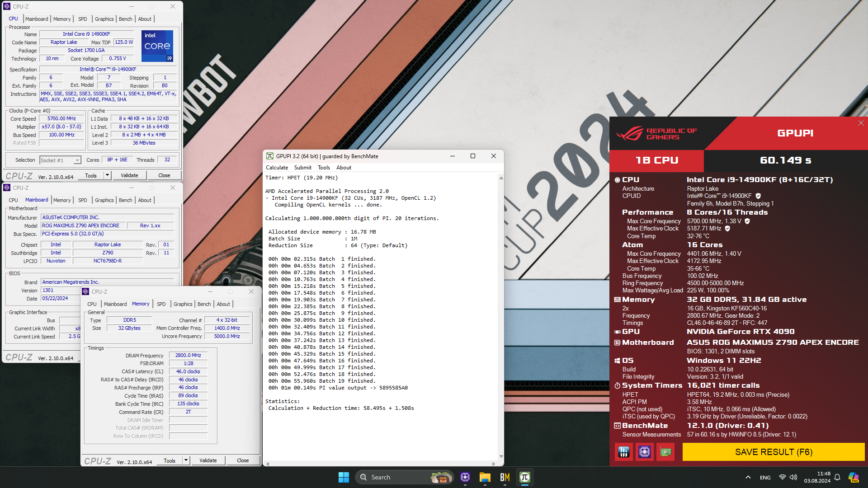Open notifications via the bell icon

837,477
